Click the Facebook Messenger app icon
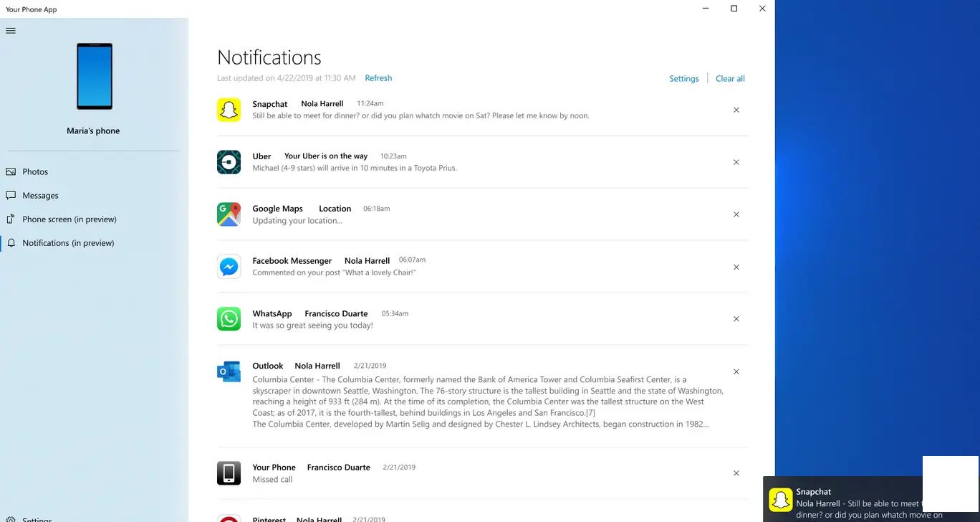This screenshot has width=980, height=522. coord(229,267)
